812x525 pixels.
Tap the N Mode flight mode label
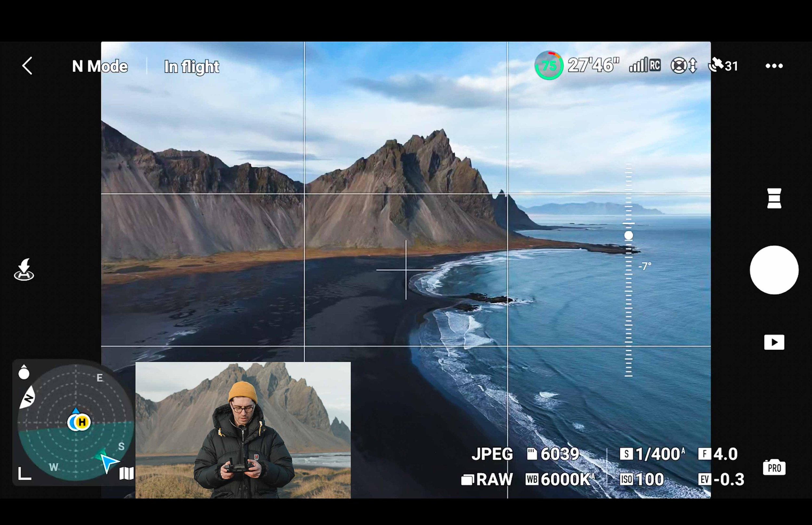coord(99,66)
